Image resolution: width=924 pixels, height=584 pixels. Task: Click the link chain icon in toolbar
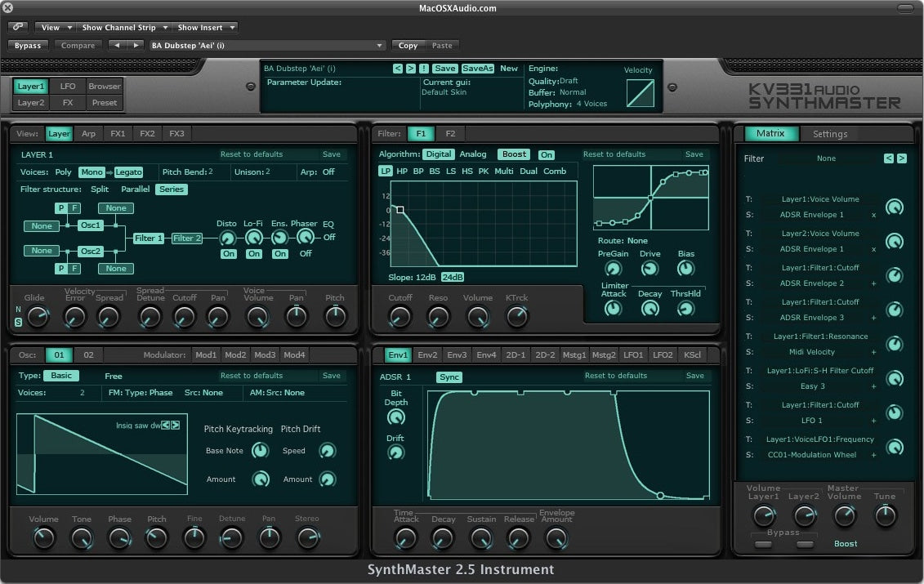pos(18,27)
